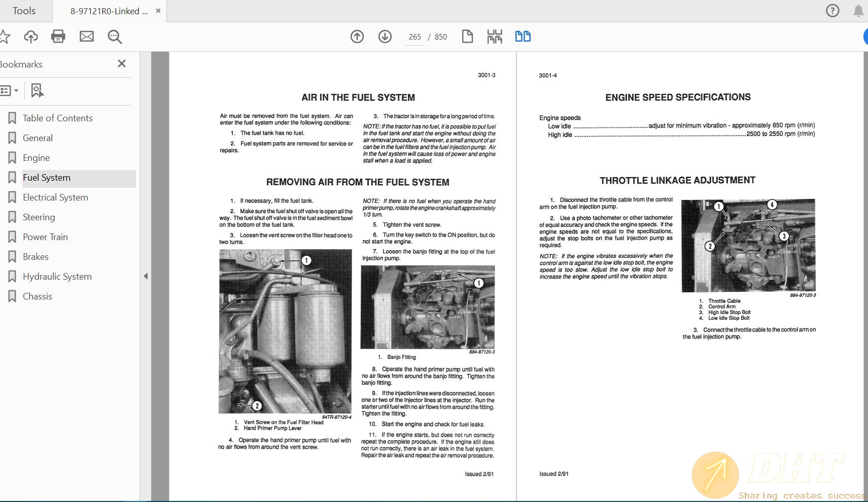
Task: Switch to the Tools tab
Action: pos(25,10)
